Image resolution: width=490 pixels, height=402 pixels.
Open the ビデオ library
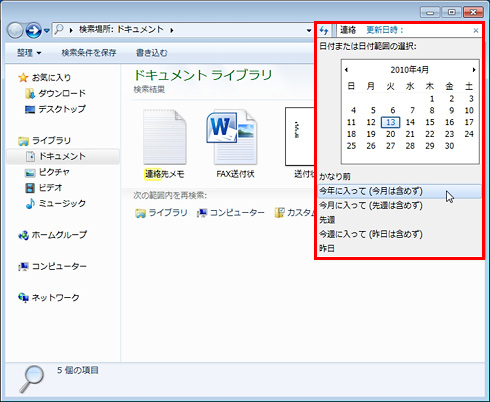[50, 188]
